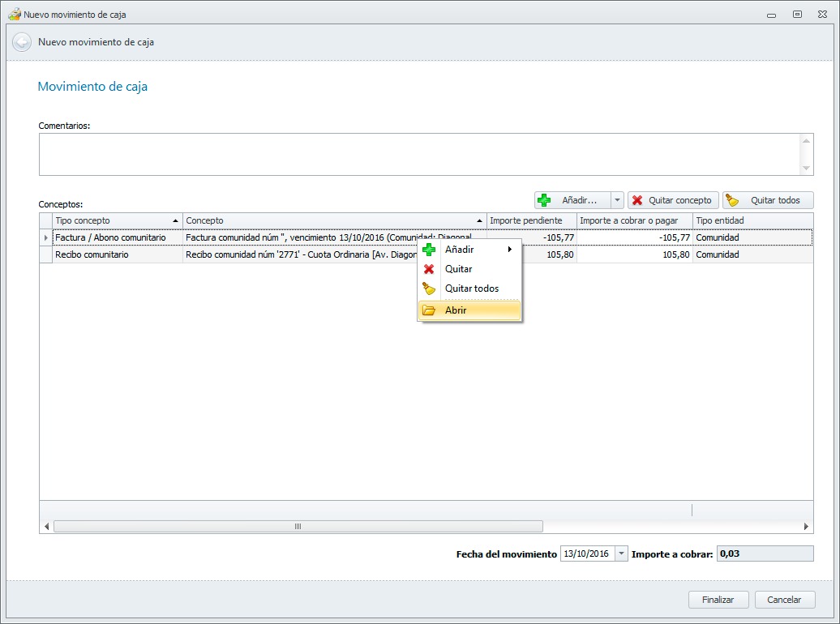The width and height of the screenshot is (840, 624).
Task: Select Abrir in the context menu
Action: pos(469,310)
